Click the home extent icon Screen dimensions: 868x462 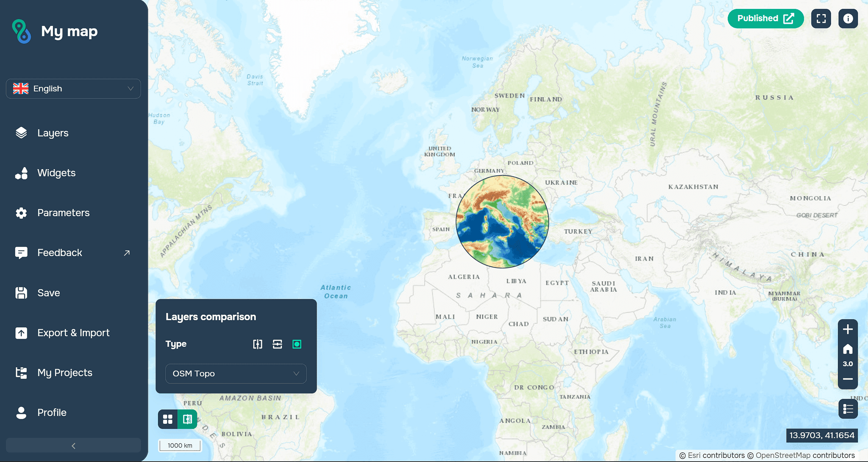(848, 349)
